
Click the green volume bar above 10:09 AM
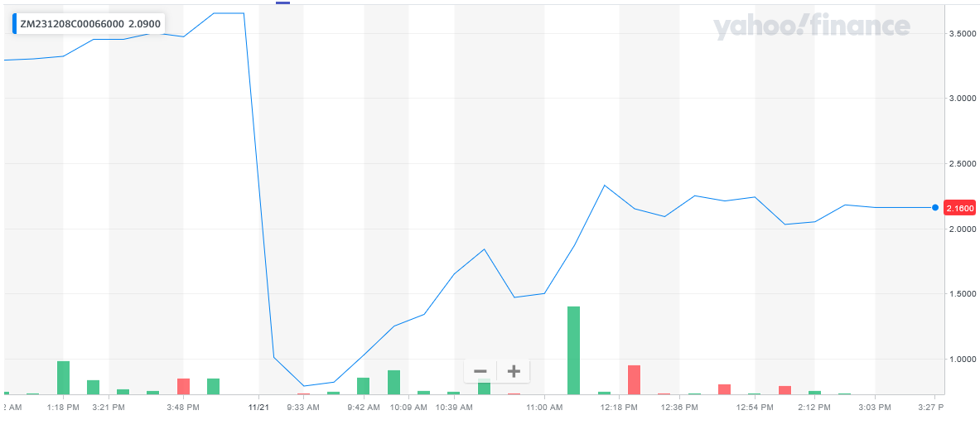(393, 382)
